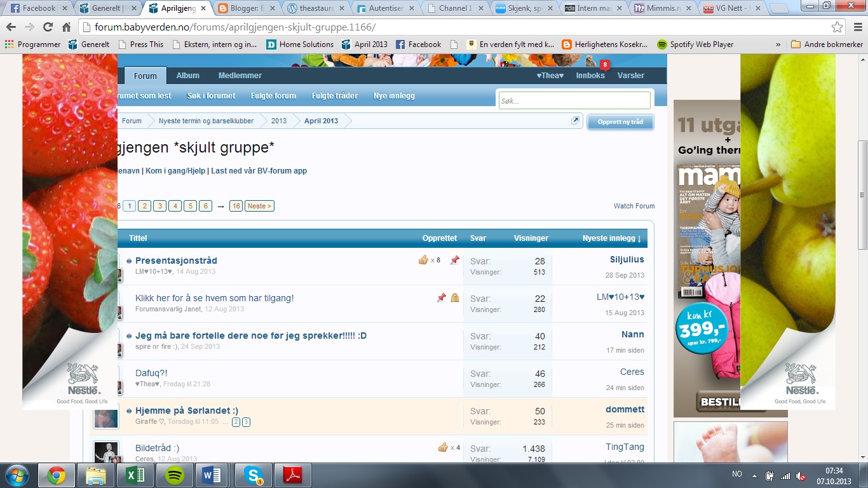868x488 pixels.
Task: Open the ♥Thea♥ user menu
Action: click(550, 76)
